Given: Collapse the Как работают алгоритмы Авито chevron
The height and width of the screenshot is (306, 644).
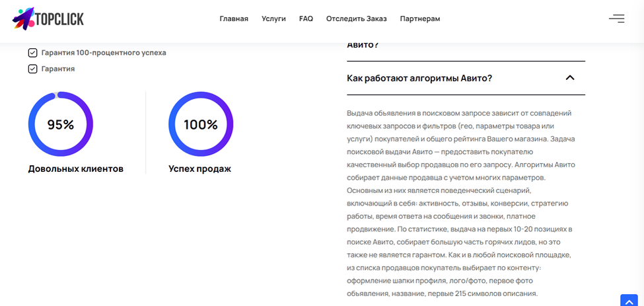Looking at the screenshot, I should (569, 77).
